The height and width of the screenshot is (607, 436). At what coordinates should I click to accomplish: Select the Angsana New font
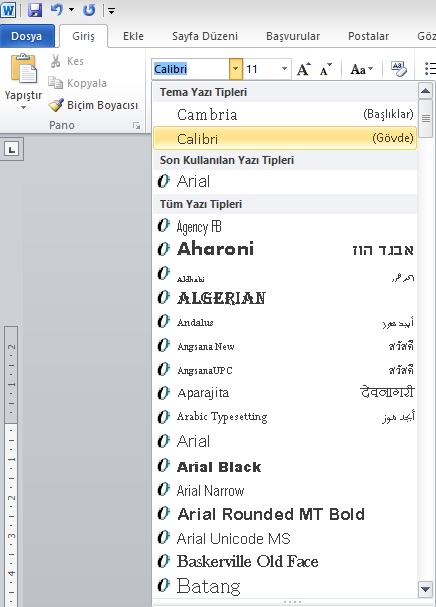coord(285,346)
